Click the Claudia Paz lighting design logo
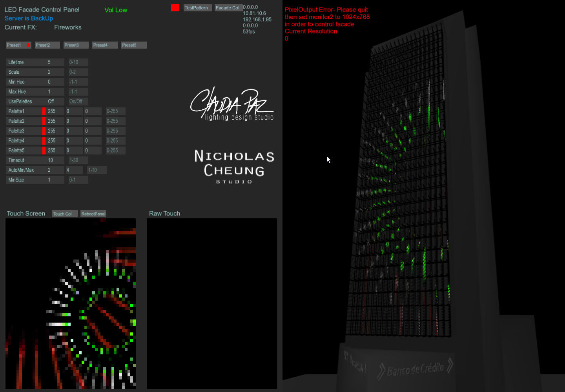 click(x=232, y=104)
